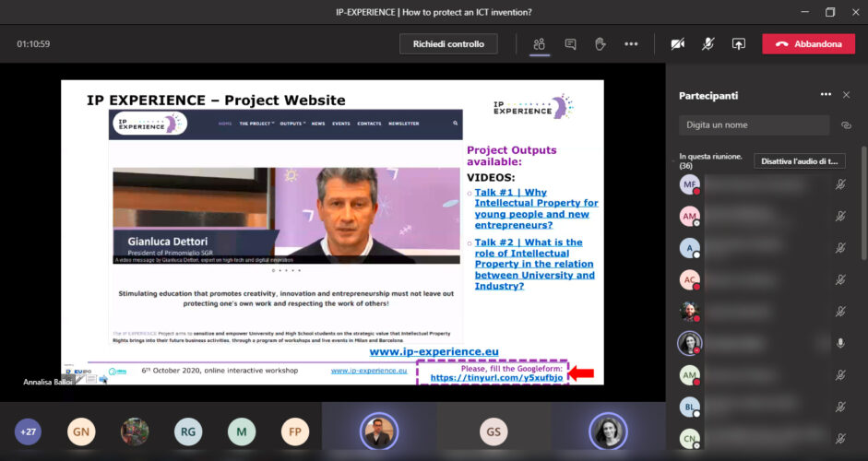Select FP attendee in bottom strip
This screenshot has width=868, height=461.
(295, 431)
